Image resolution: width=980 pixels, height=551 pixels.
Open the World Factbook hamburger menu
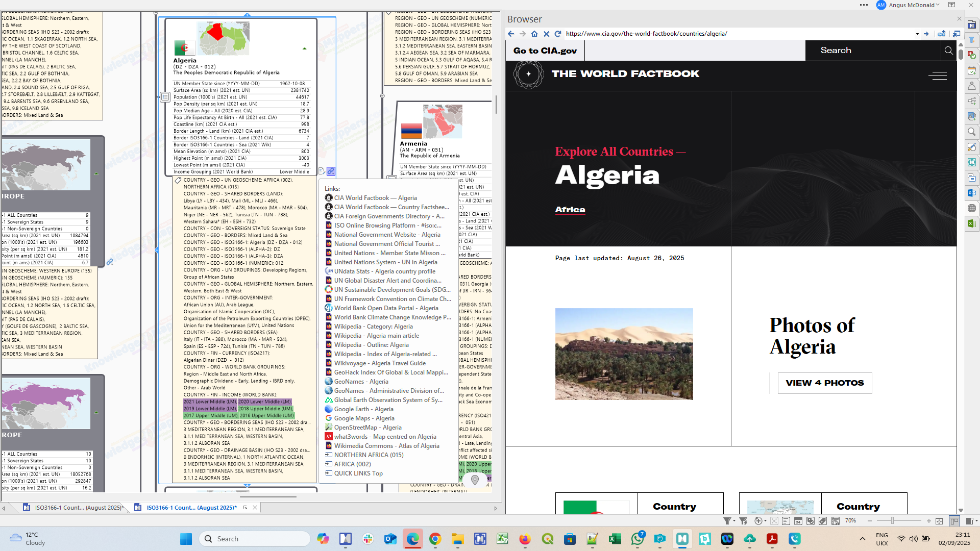click(938, 76)
